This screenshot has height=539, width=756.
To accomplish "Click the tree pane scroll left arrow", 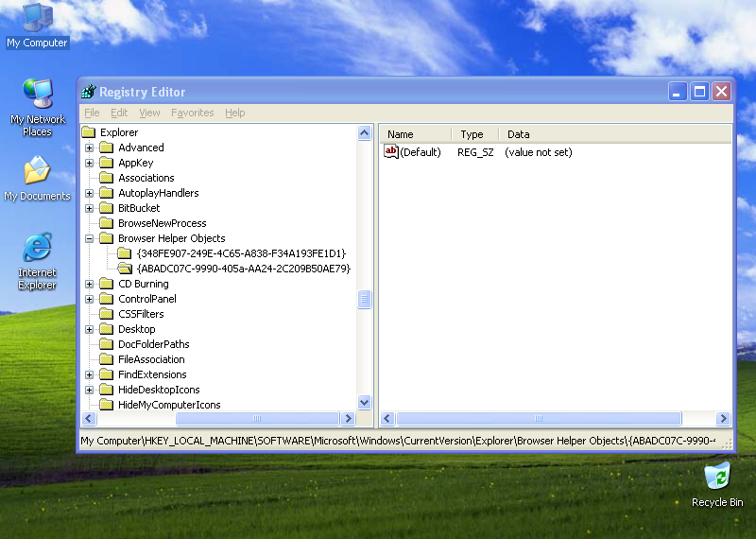I will 89,418.
